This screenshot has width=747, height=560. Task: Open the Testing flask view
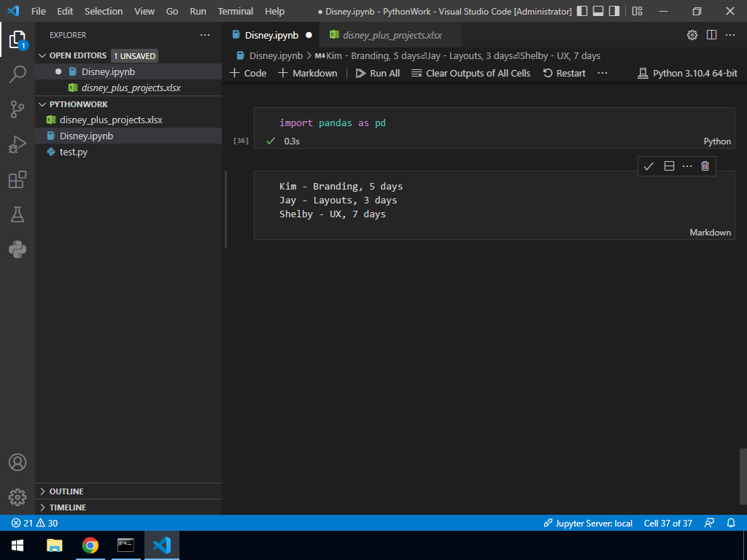coord(18,214)
